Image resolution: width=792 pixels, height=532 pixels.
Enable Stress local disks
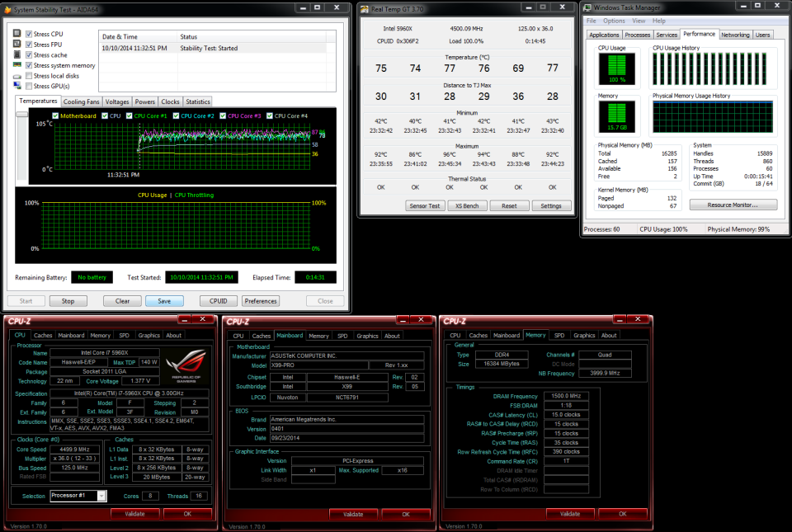pos(29,76)
